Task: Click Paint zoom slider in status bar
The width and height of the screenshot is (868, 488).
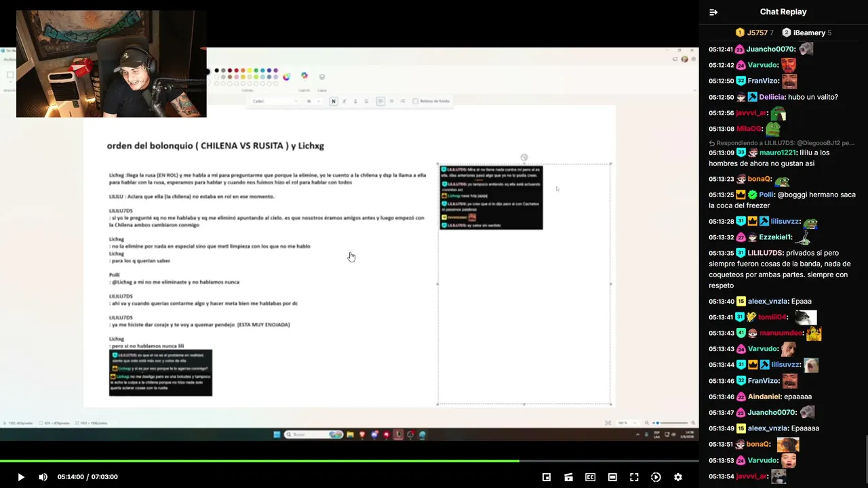Action: [x=670, y=423]
